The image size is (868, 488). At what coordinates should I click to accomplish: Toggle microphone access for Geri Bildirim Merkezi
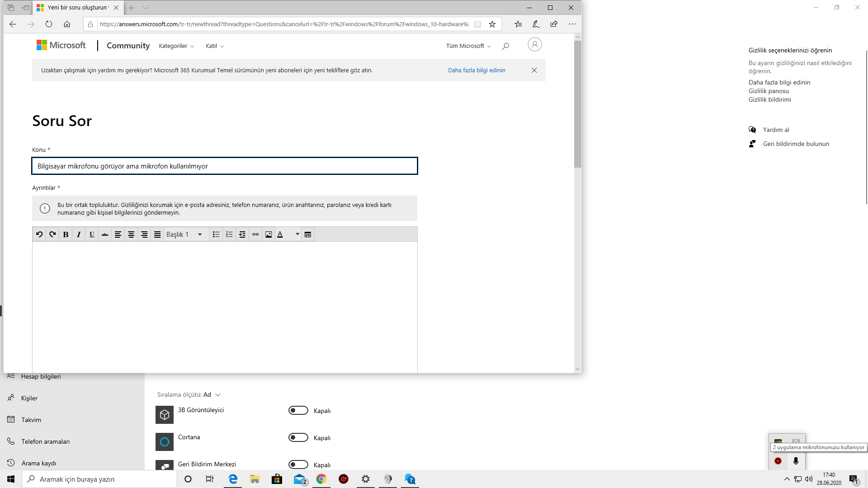298,465
